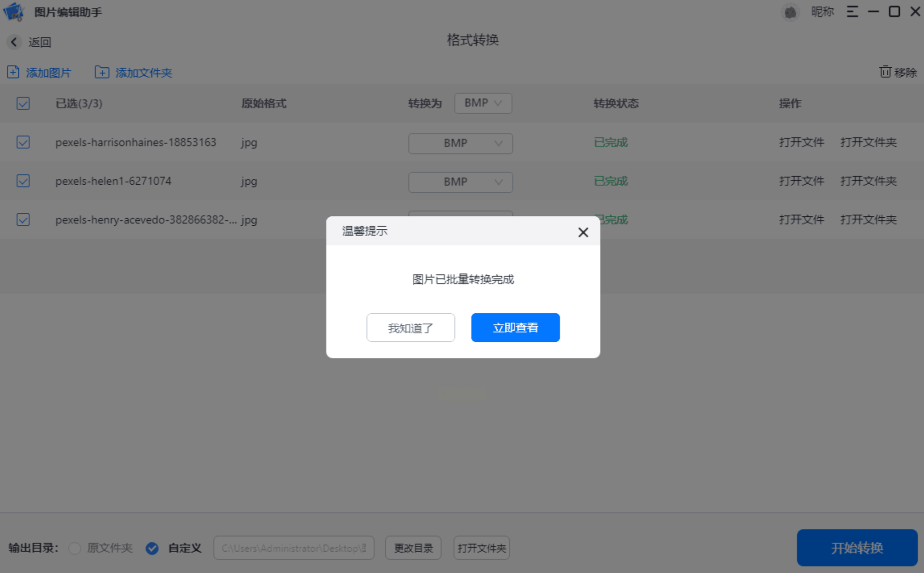Uncheck the pexels-harrisonhaines-18853163 checkbox

coord(23,142)
